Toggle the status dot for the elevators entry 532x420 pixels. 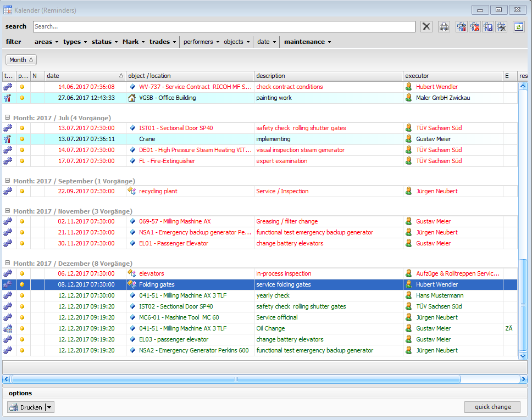pos(23,273)
